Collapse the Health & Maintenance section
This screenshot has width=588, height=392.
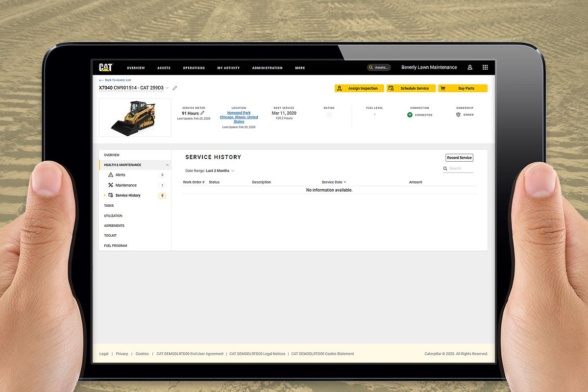point(167,165)
